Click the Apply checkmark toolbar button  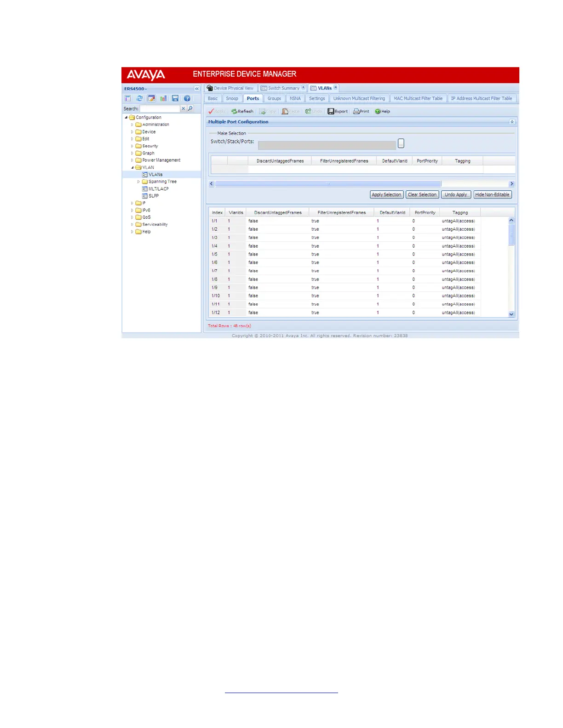tap(217, 111)
